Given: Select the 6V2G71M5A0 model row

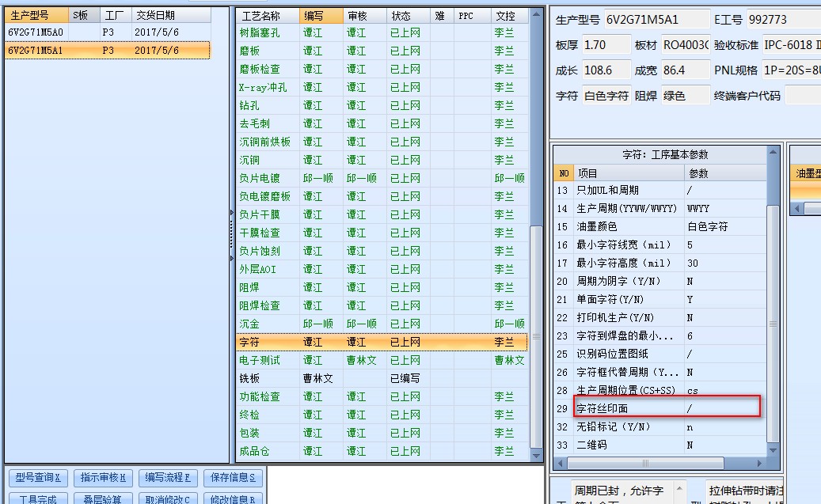Looking at the screenshot, I should pyautogui.click(x=108, y=32).
